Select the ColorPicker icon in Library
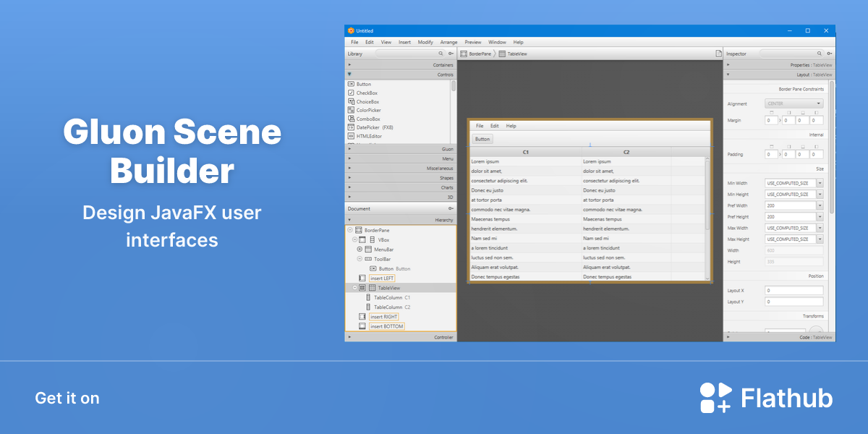The width and height of the screenshot is (868, 434). pos(351,110)
